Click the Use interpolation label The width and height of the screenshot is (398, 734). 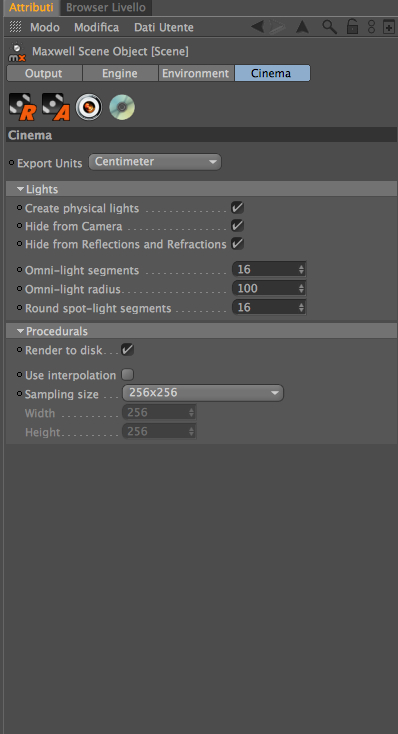(70, 375)
